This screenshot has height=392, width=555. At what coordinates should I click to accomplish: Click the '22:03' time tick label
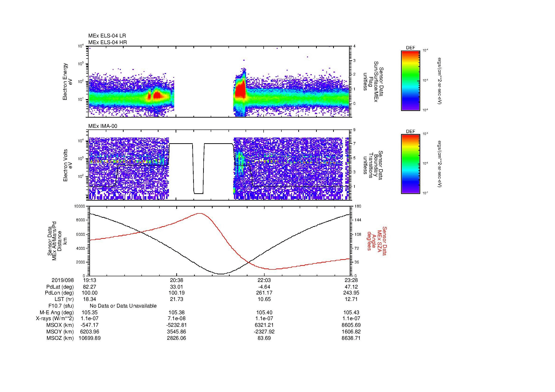point(264,280)
